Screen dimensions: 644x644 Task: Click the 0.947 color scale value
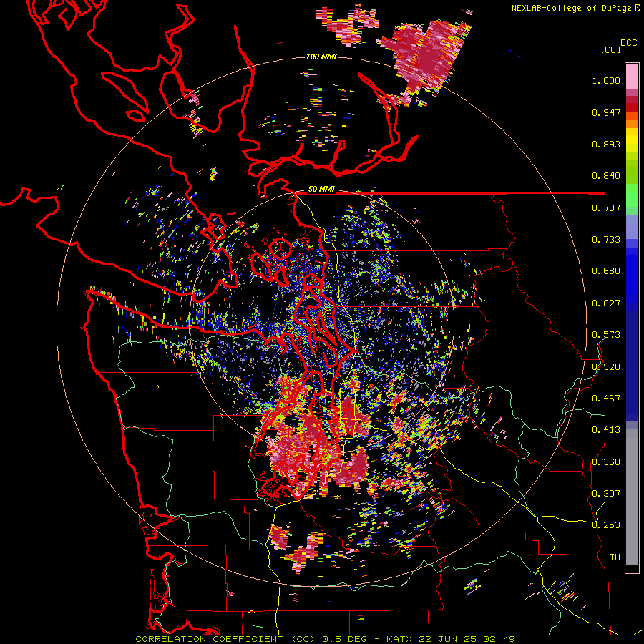tap(606, 112)
